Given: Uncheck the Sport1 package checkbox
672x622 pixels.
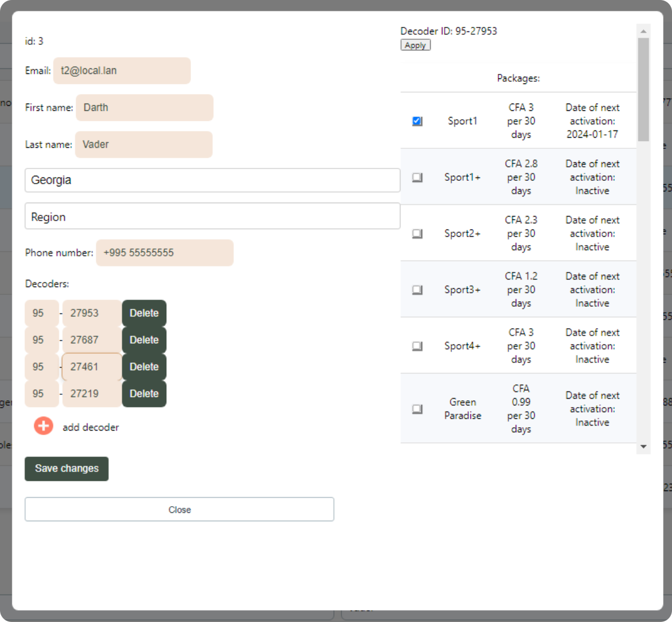Looking at the screenshot, I should click(x=417, y=121).
